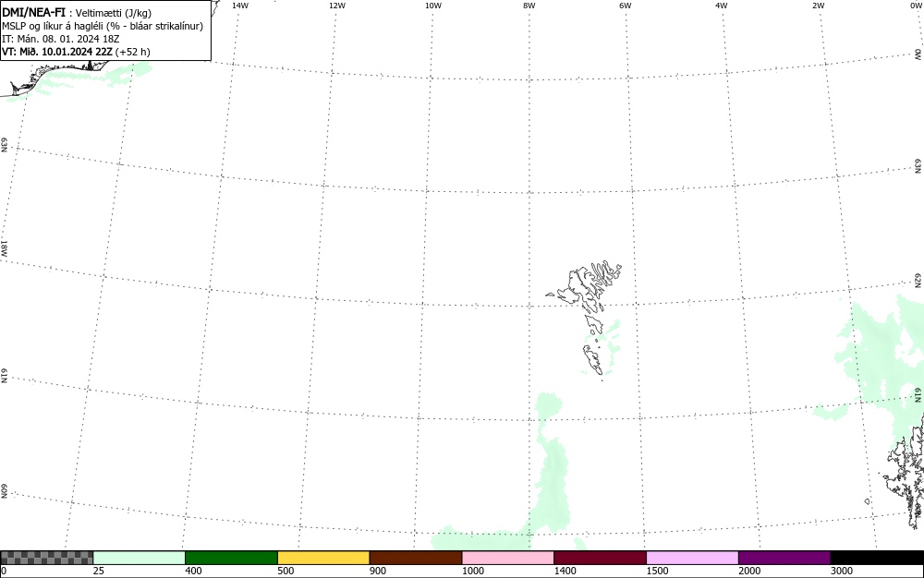The width and height of the screenshot is (924, 578).
Task: Click the 10W longitude label
Action: tap(433, 6)
